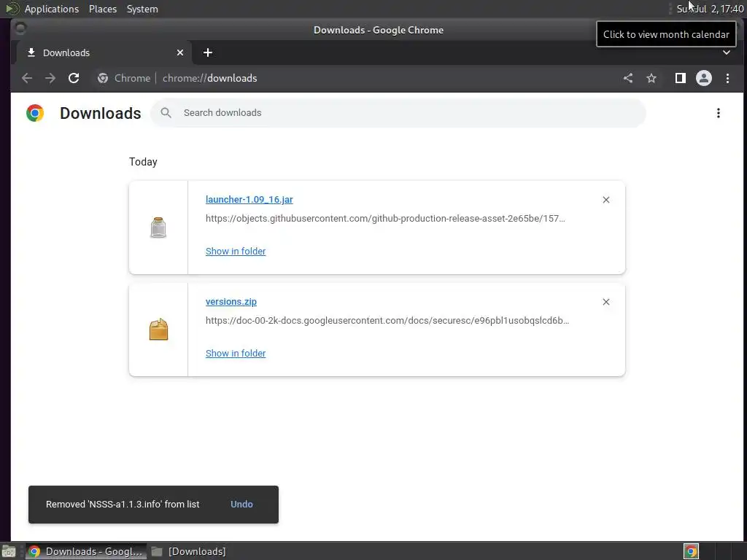Expand the tab search chevron
Viewport: 747px width, 560px height.
click(727, 52)
